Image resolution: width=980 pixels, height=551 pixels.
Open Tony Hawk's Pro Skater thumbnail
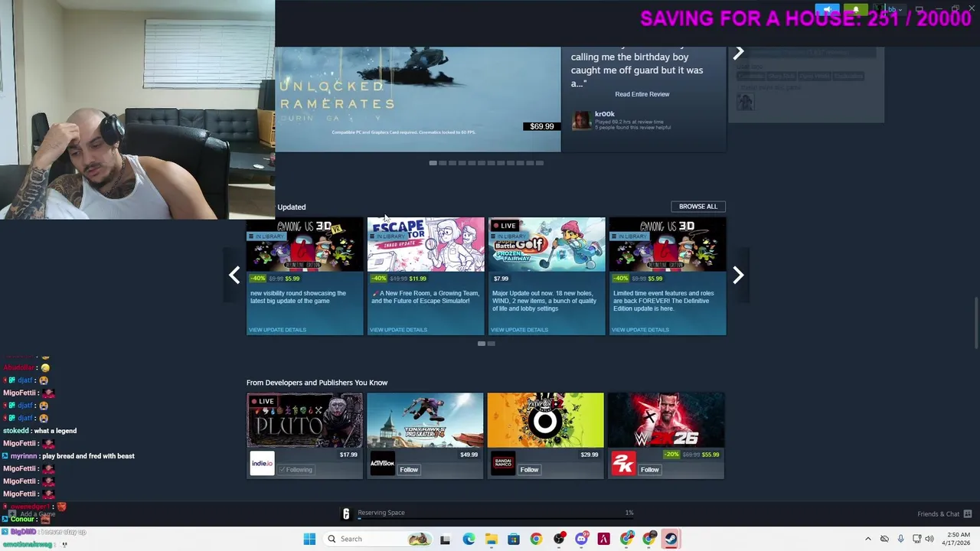pyautogui.click(x=425, y=420)
